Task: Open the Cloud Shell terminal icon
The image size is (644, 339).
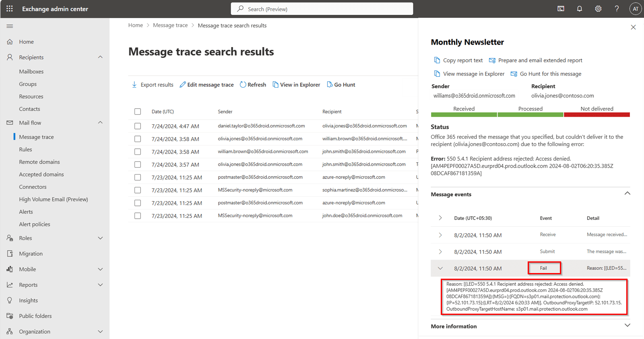Action: tap(561, 8)
